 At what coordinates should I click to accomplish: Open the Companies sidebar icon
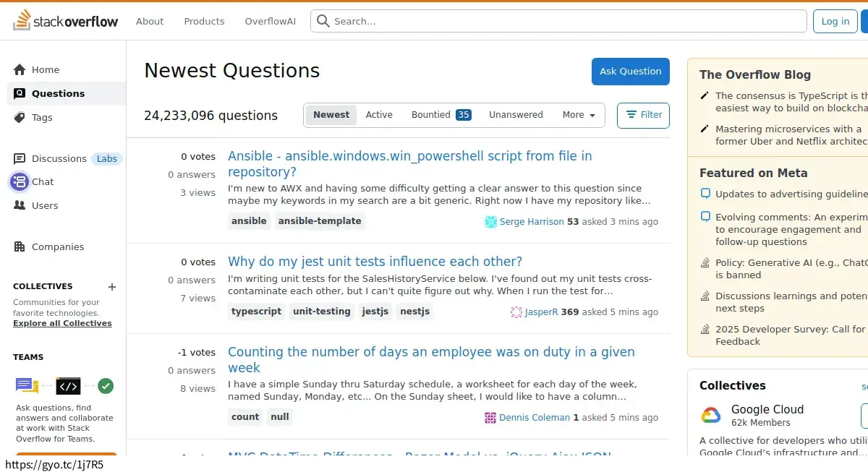point(20,246)
